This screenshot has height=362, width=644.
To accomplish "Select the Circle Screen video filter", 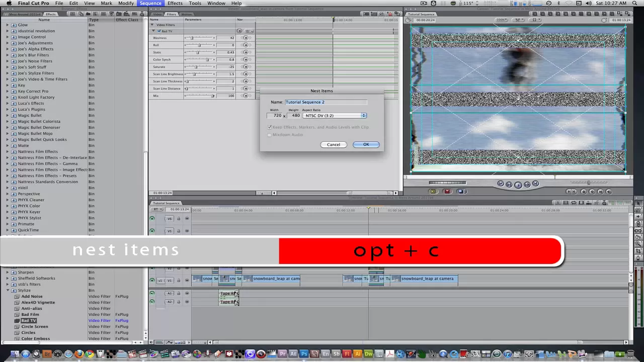I will [35, 327].
